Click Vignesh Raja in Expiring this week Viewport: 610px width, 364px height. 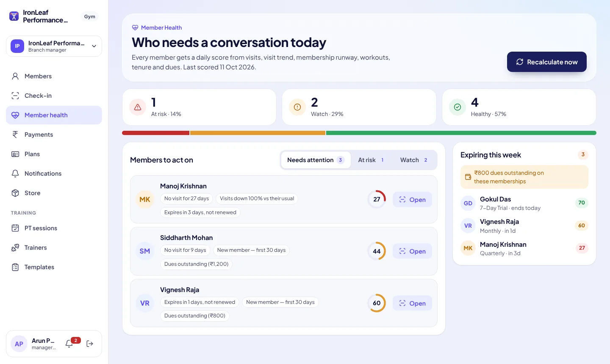tap(524, 226)
